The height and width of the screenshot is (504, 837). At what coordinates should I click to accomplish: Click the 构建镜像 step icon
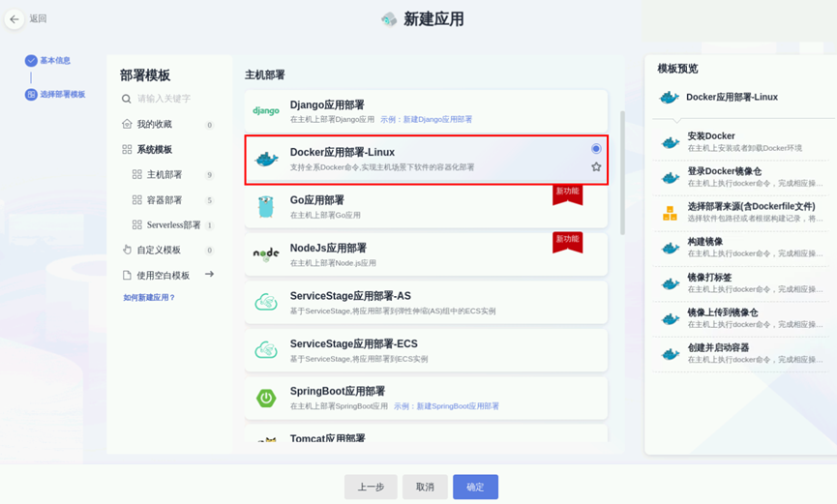click(x=670, y=249)
